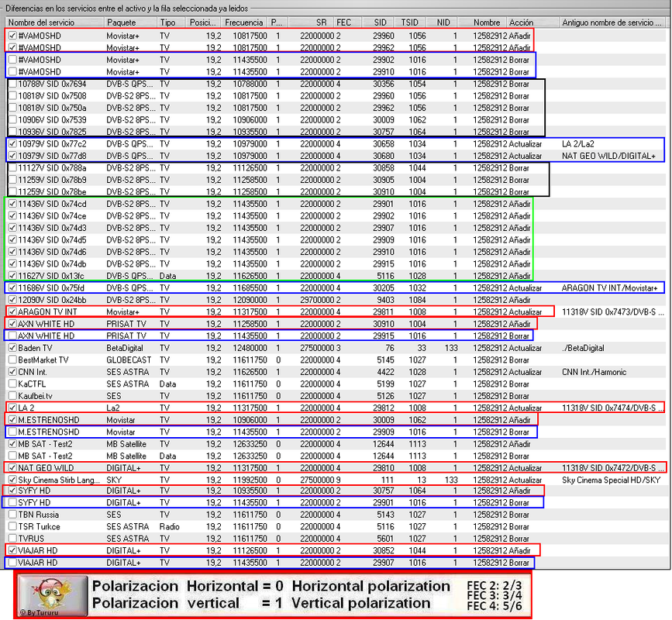Check the BestMarket TV checkbox
The width and height of the screenshot is (672, 620).
point(12,360)
